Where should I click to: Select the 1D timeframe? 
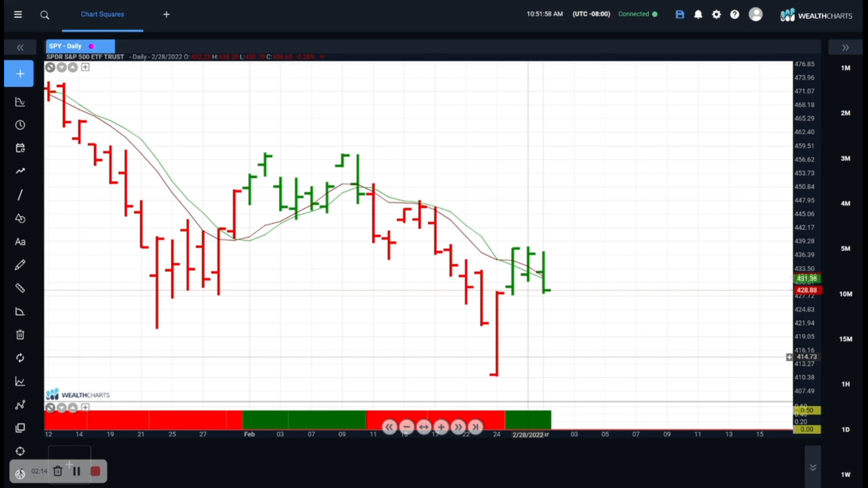845,429
